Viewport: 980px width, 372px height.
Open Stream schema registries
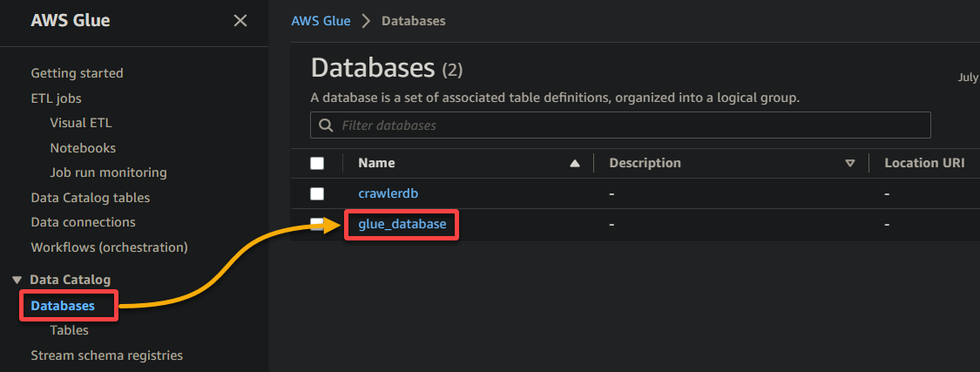(x=107, y=355)
